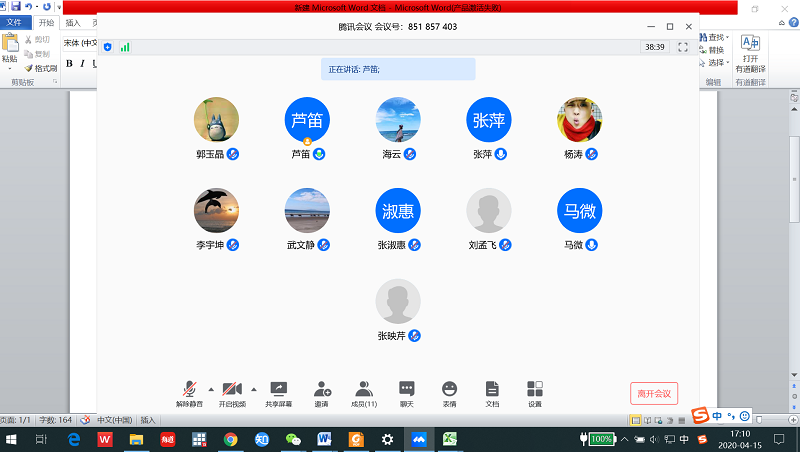Click Word vertical scrollbar thumb
The width and height of the screenshot is (800, 452).
[794, 179]
